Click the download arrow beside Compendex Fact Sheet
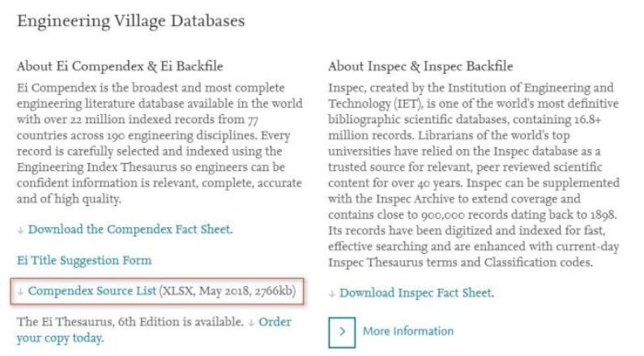This screenshot has width=644, height=356. [21, 230]
